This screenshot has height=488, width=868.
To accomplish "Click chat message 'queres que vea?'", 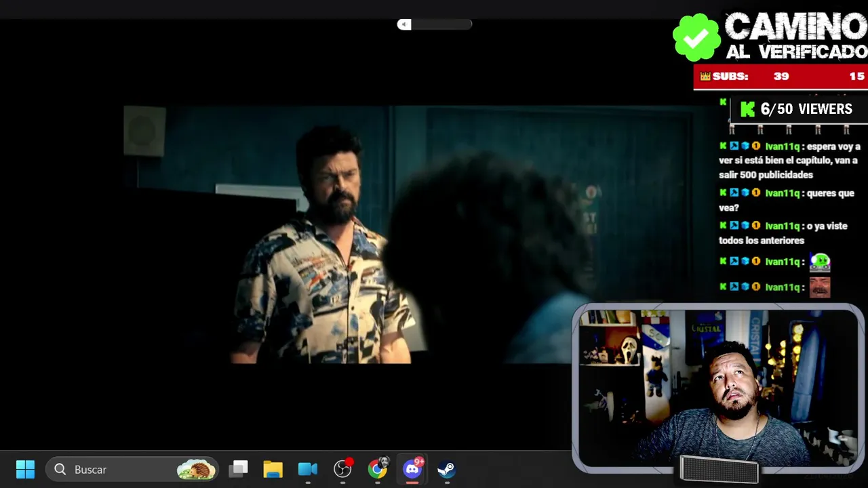I will tap(787, 200).
